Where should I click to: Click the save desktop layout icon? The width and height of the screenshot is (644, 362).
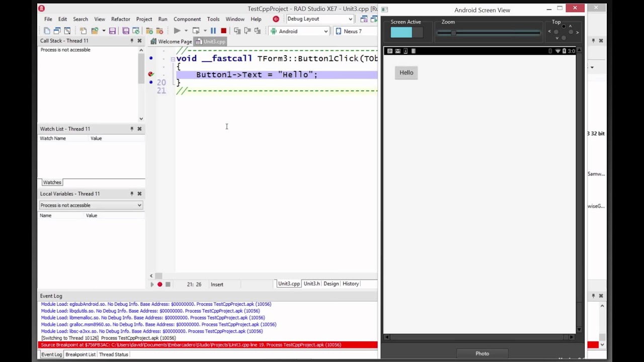[364, 19]
